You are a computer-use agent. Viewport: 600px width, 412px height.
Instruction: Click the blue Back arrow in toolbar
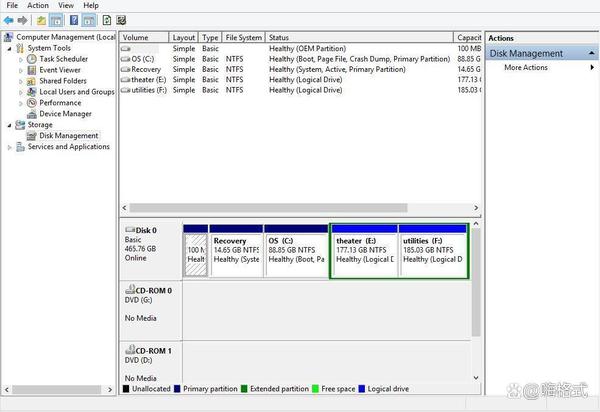8,20
